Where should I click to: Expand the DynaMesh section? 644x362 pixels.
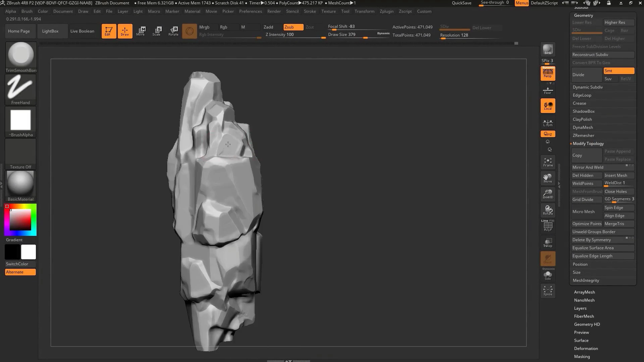click(583, 127)
